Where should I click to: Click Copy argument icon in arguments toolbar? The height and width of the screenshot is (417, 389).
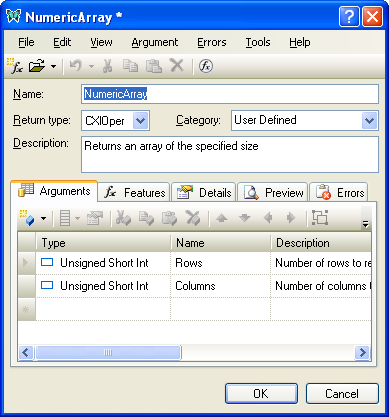tap(146, 218)
